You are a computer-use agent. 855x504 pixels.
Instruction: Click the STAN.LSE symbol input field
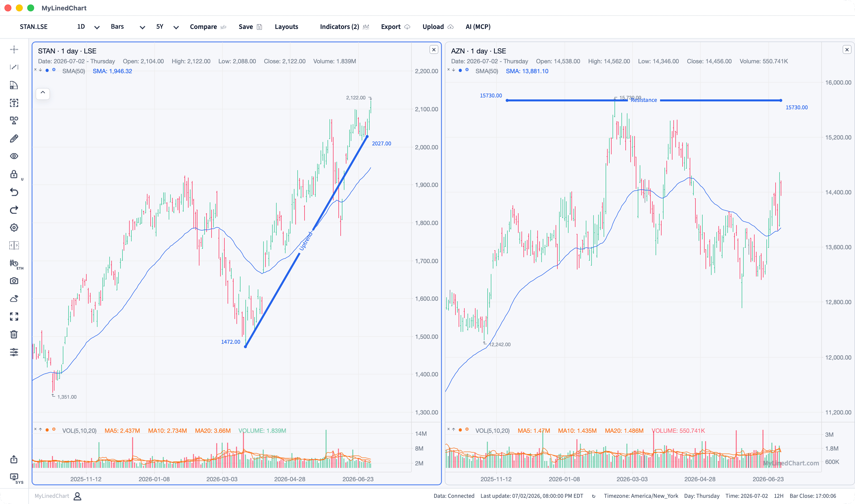point(34,27)
